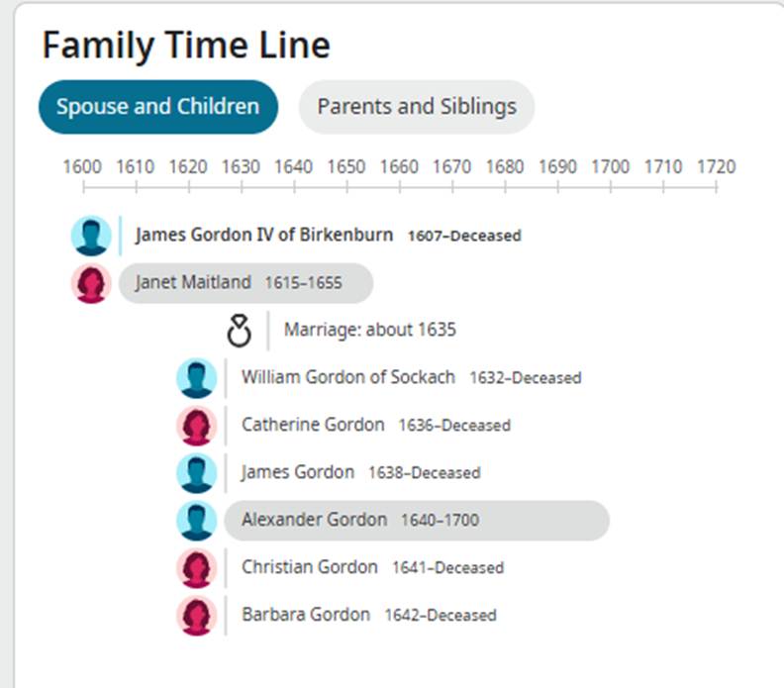Click the Alexander Gordon 1640–1700 lifespan bar

pos(417,521)
